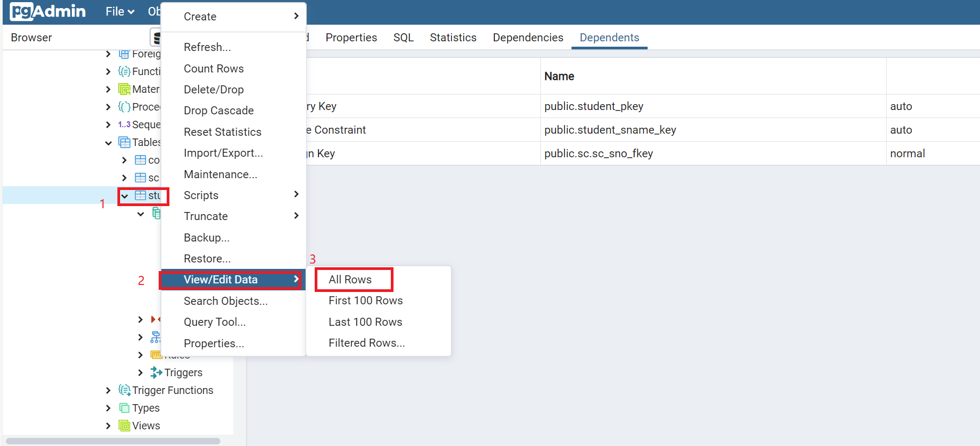The image size is (980, 446).
Task: Open the Scripts submenu
Action: click(x=234, y=195)
